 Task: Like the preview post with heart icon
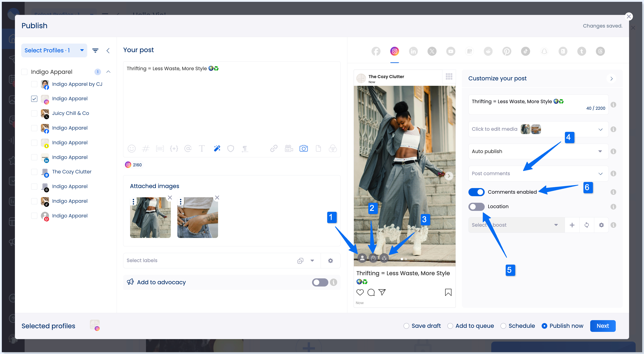coord(360,292)
